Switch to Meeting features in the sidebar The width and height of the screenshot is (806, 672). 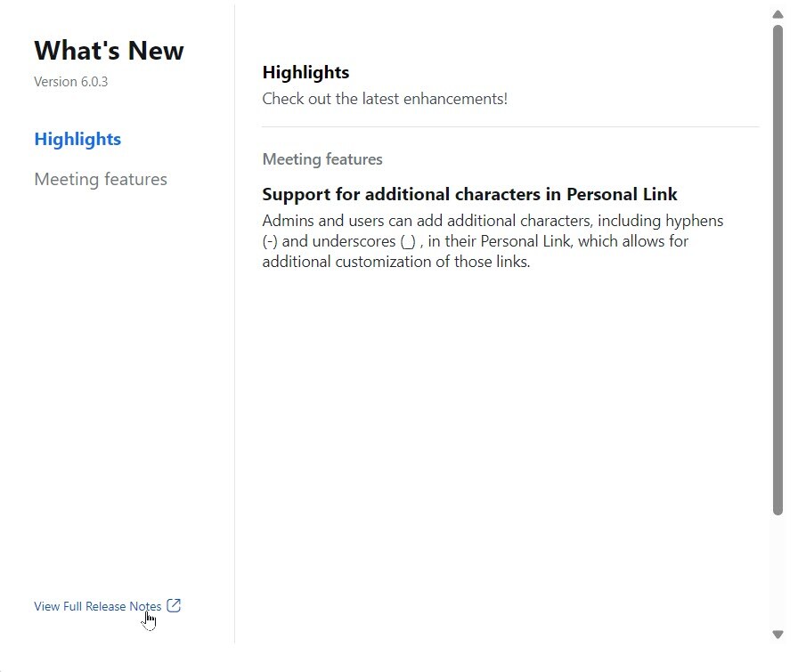(x=101, y=179)
